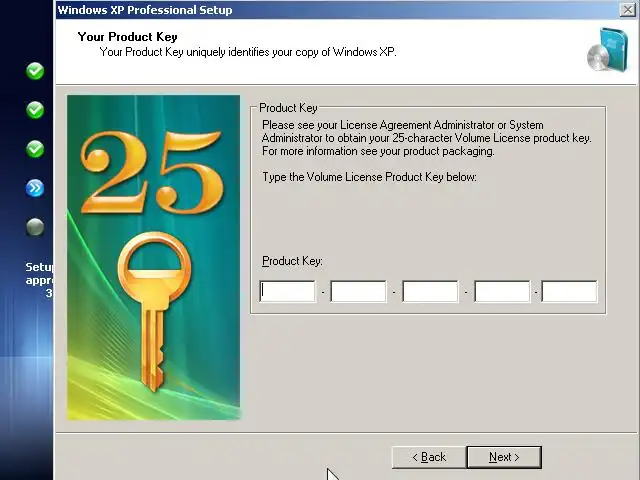Click the 'Your Product Key' heading
This screenshot has width=640, height=480.
(x=127, y=37)
